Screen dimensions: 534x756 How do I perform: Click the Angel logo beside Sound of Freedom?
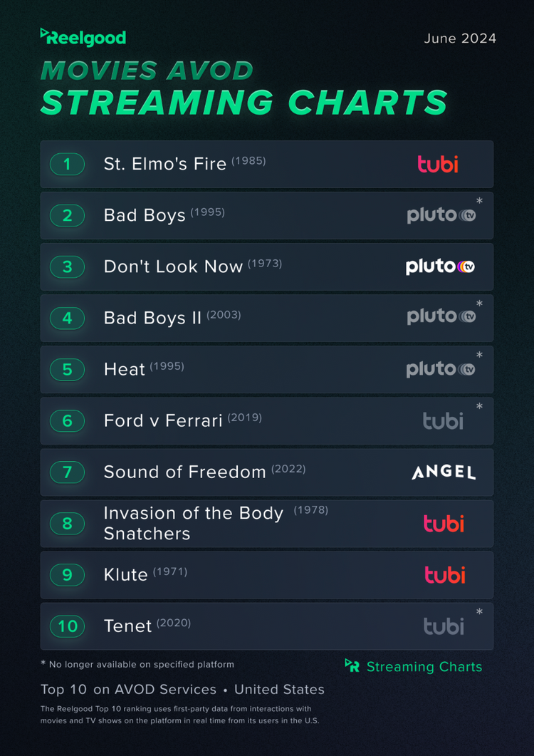[444, 472]
